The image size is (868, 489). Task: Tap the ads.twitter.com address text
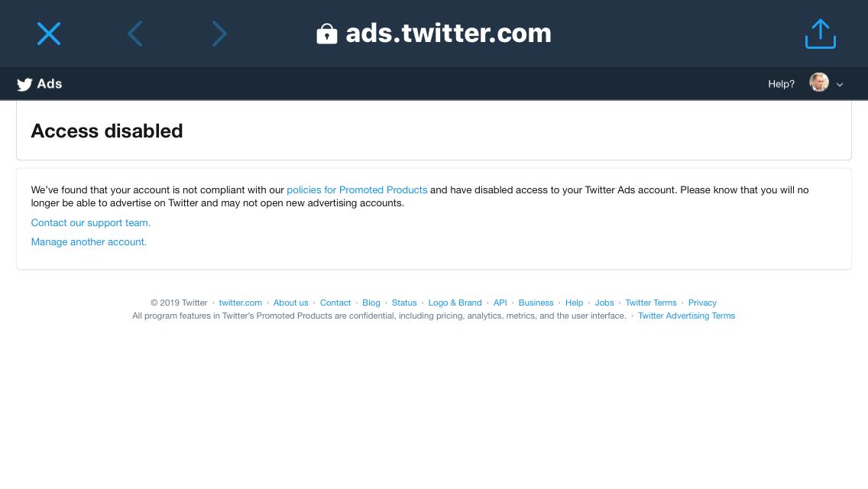(449, 33)
